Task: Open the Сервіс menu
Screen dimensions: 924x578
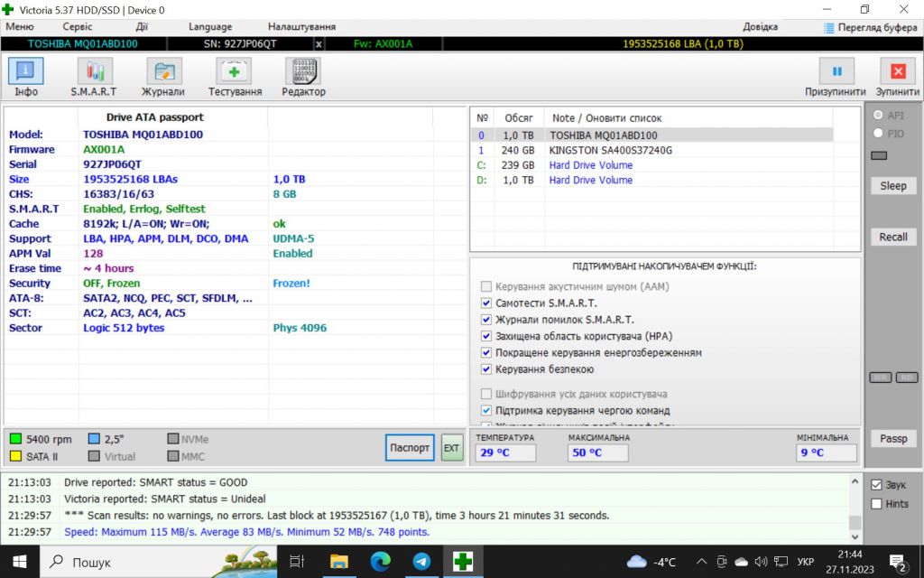Action: [x=78, y=26]
